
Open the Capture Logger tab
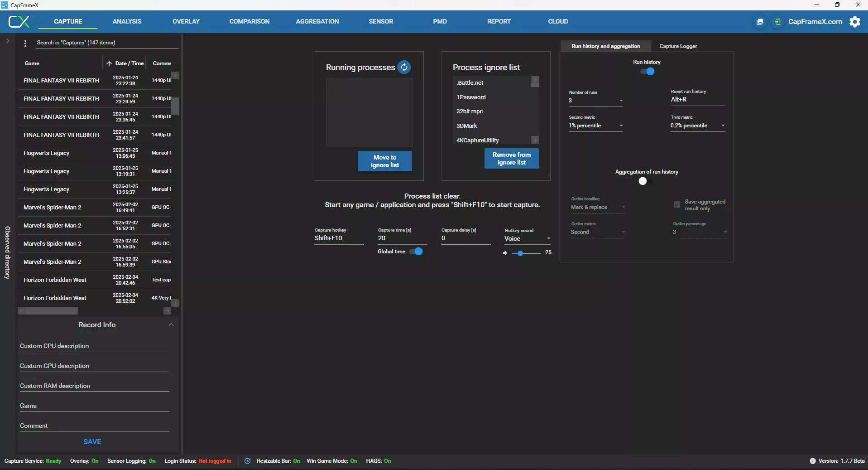click(678, 46)
